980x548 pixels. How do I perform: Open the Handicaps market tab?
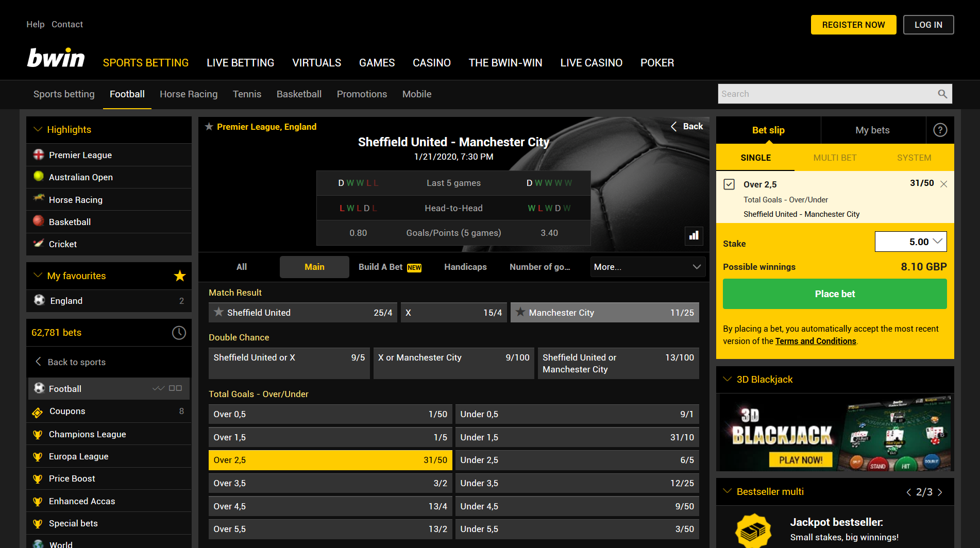(465, 267)
